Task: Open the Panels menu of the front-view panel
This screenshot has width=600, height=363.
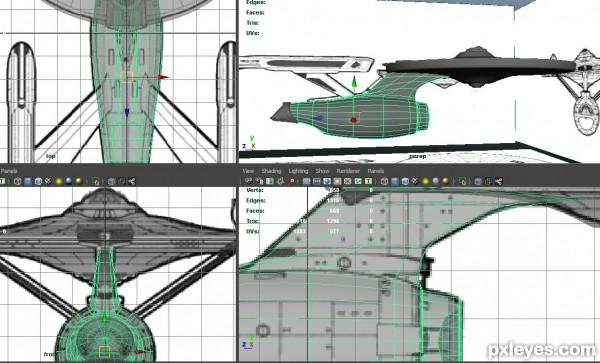Action: point(9,171)
